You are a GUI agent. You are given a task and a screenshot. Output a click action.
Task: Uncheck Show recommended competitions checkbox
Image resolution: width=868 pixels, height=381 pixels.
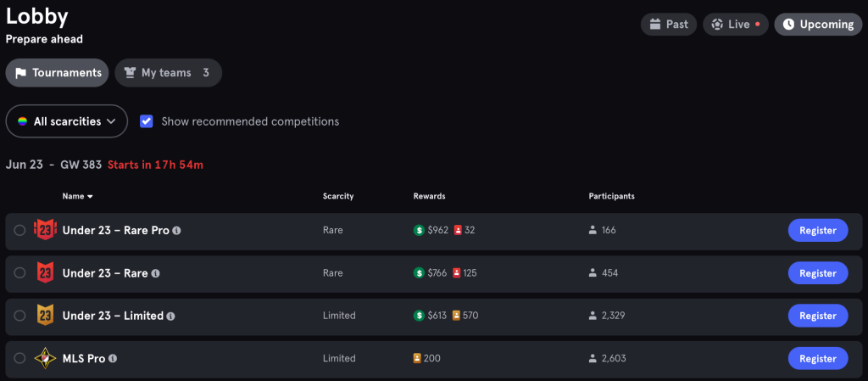(x=147, y=121)
